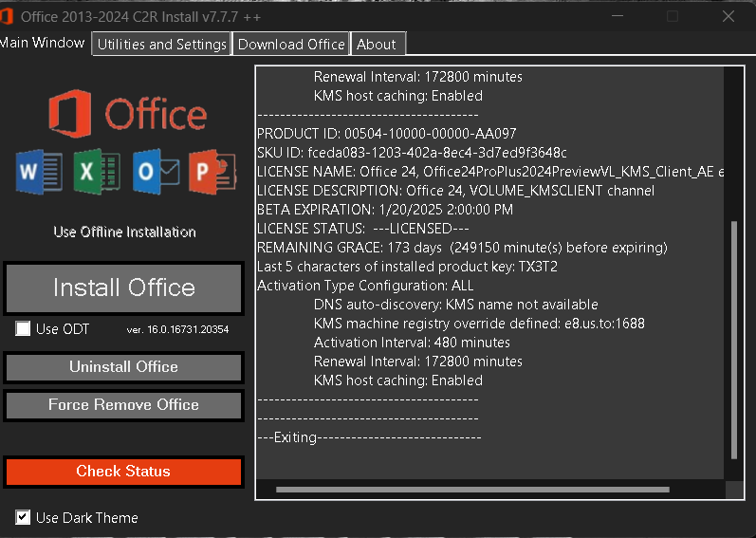Disable the Use Dark Theme checkbox
This screenshot has width=756, height=538.
(x=23, y=517)
